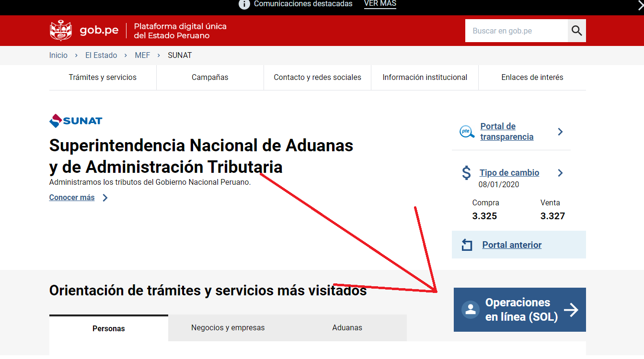Click the Buscar en gob.pe search field

coord(517,31)
